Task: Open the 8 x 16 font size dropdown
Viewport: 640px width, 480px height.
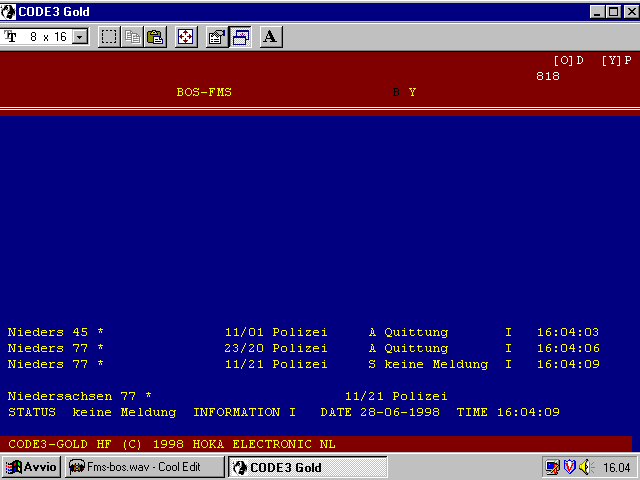Action: [x=80, y=37]
